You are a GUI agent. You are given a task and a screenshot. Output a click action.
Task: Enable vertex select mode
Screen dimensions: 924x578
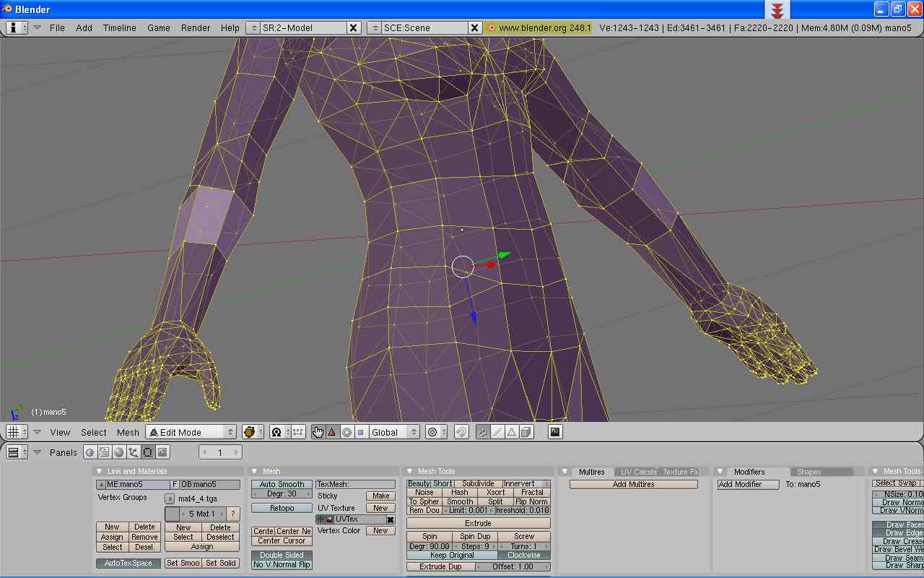(x=483, y=432)
